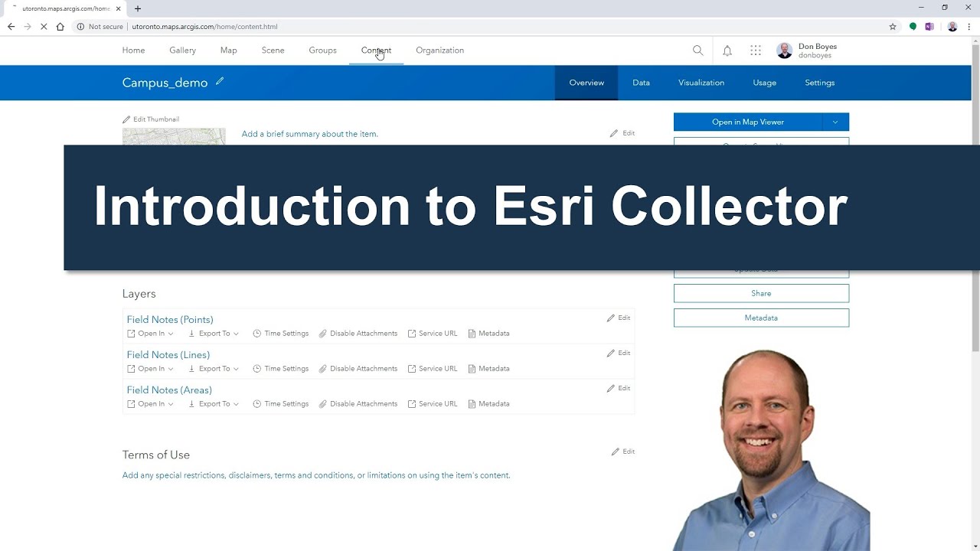Click Edit Thumbnail

click(151, 119)
